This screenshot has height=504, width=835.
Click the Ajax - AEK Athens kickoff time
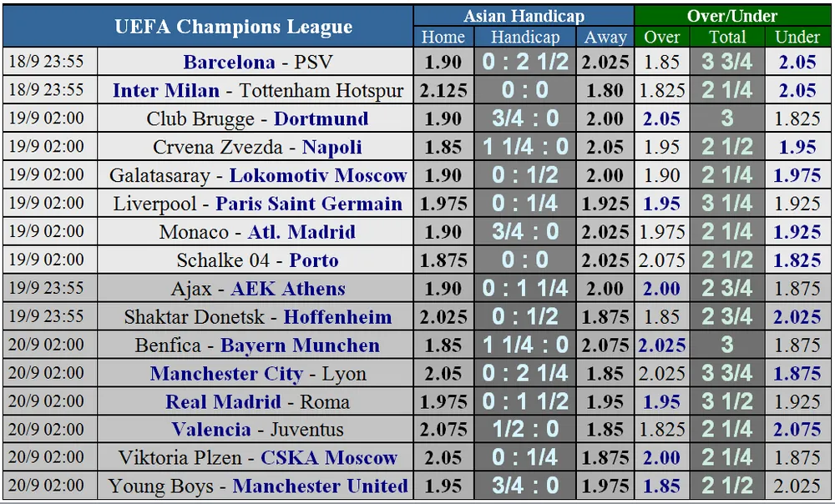(47, 288)
